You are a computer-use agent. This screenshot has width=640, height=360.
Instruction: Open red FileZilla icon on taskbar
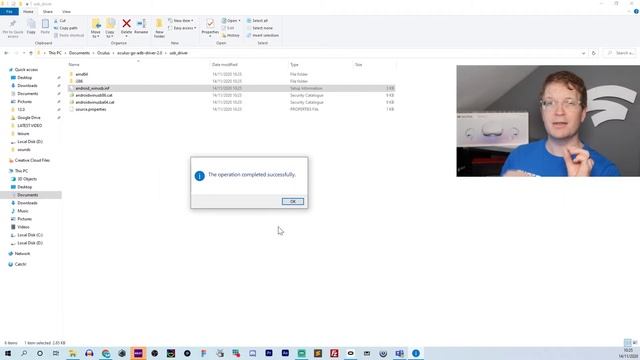(334, 353)
